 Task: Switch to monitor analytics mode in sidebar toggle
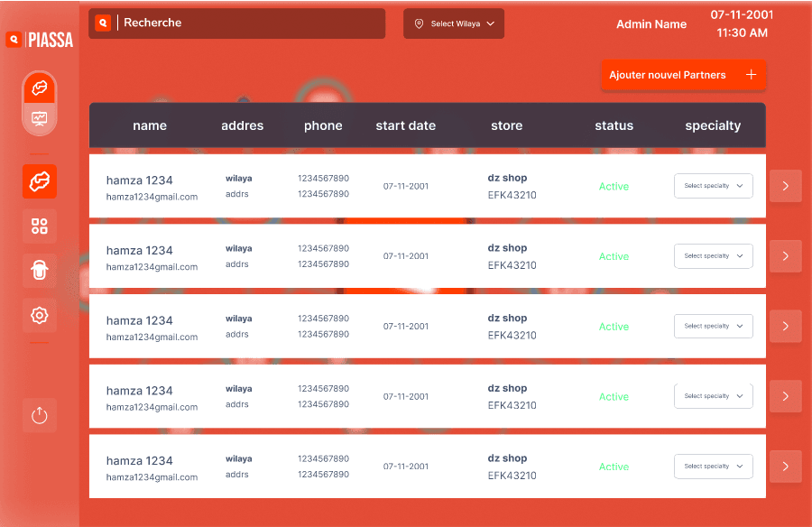tap(40, 119)
